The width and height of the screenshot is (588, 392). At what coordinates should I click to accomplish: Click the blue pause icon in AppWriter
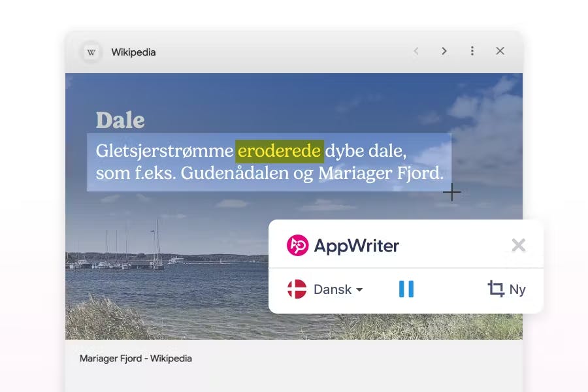[x=406, y=289]
